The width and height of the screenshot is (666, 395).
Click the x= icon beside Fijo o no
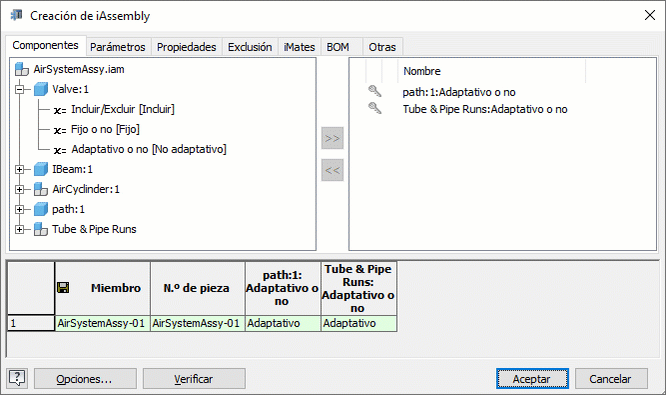(60, 130)
